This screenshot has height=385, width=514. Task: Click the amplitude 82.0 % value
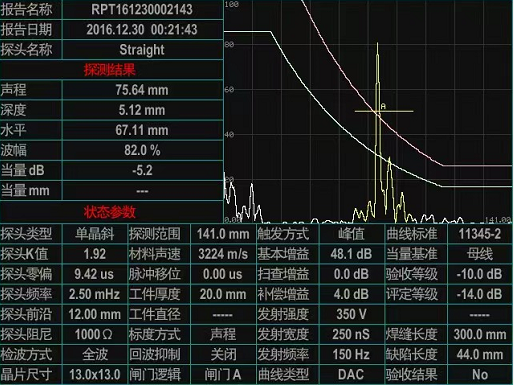tap(142, 150)
